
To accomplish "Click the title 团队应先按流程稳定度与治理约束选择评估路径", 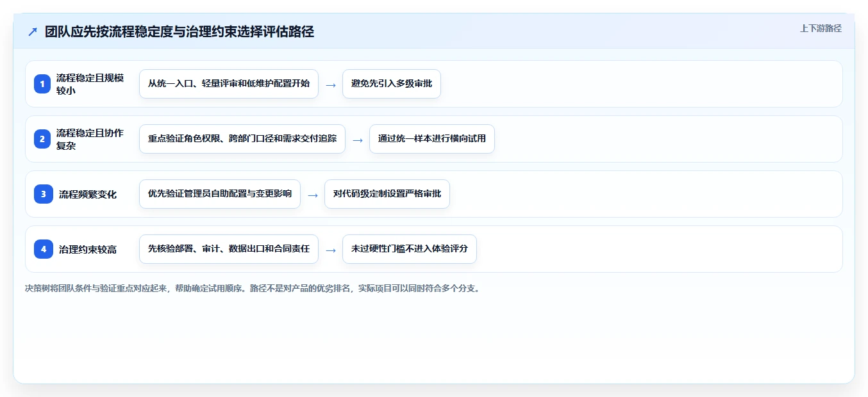I will click(x=179, y=31).
